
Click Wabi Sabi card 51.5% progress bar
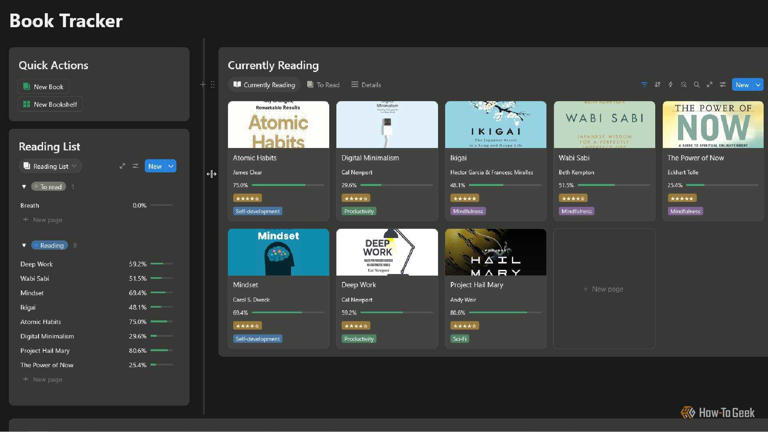(614, 185)
